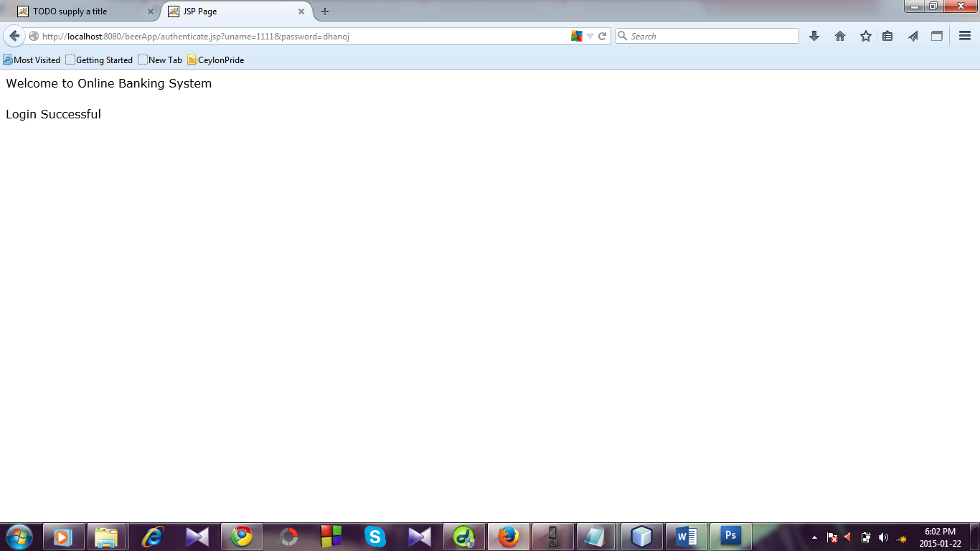Click inside the Search field
Screen dimensions: 980x551
click(707, 35)
